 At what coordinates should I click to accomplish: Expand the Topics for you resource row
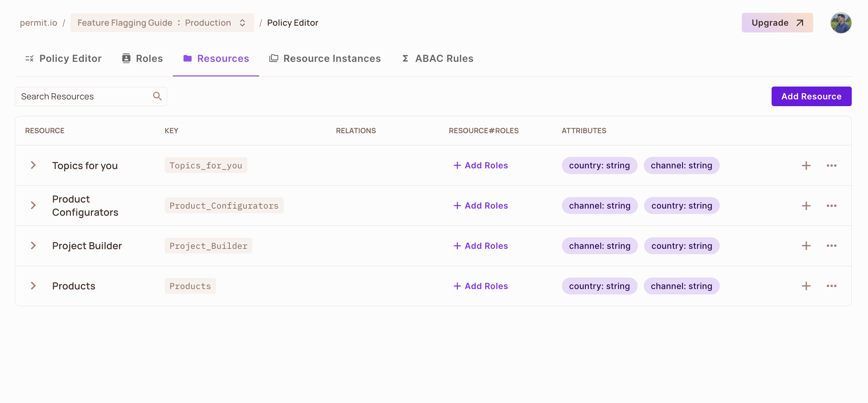click(x=33, y=165)
